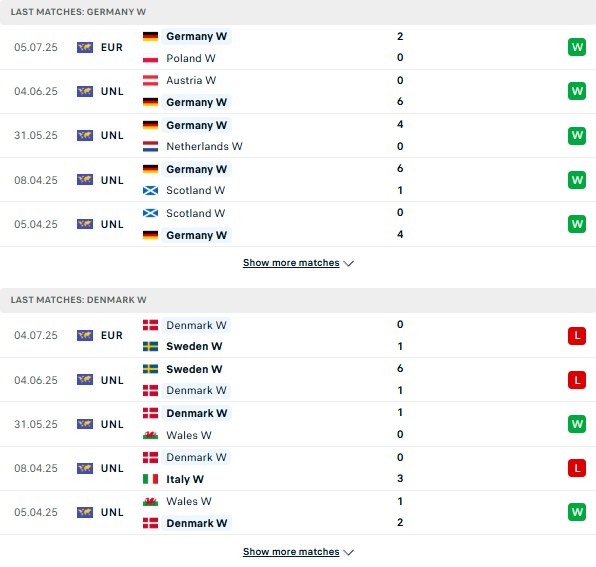Click the red L badge for Denmark vs Sweden 04.07.25
This screenshot has height=567, width=596.
tap(577, 336)
